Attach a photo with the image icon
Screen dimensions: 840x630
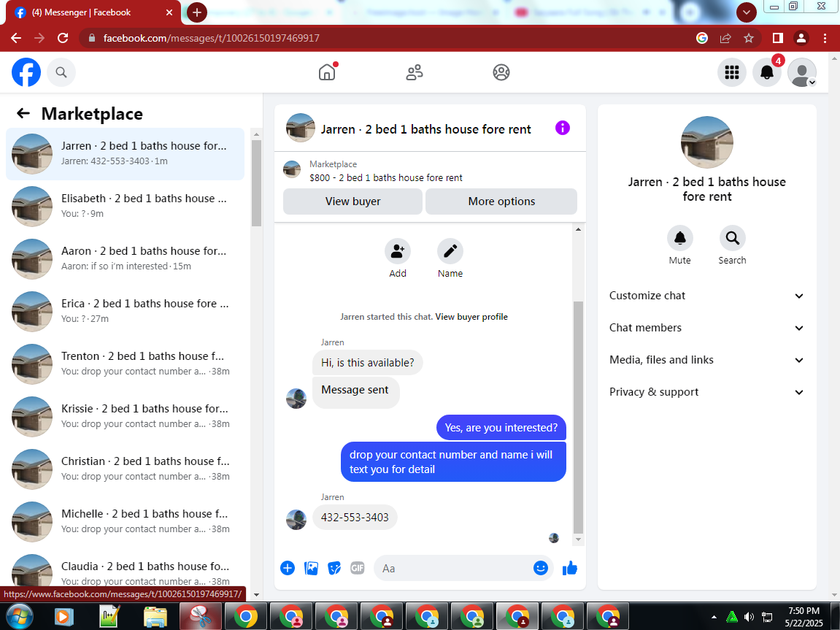[x=311, y=569]
